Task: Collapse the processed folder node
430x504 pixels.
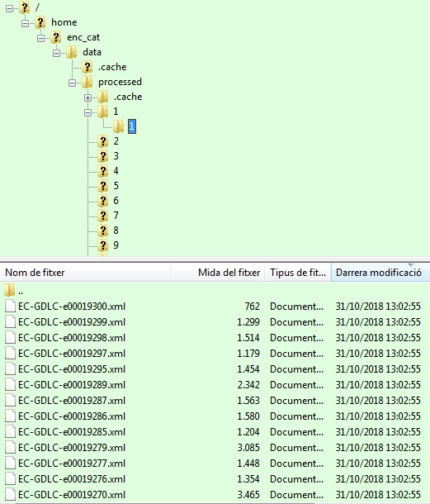Action: point(72,83)
